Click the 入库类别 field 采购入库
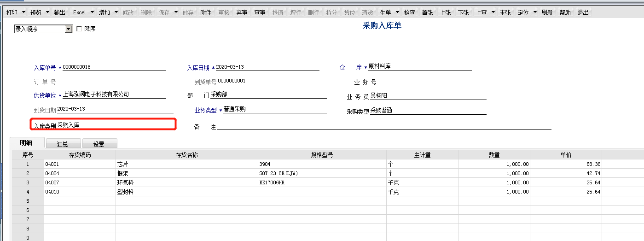Viewport: 644px width, 241px height. 115,124
